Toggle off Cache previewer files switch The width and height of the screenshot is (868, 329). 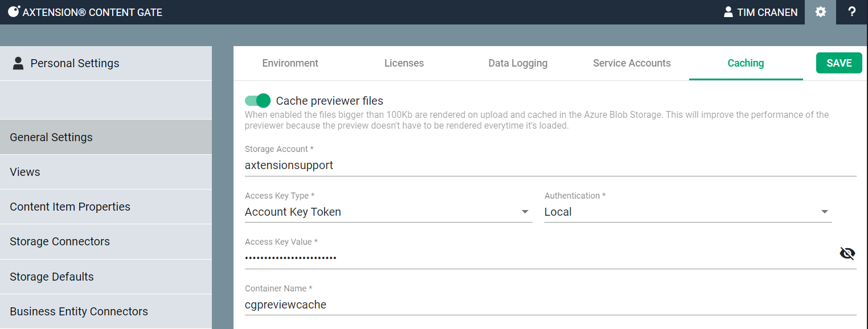(x=257, y=101)
